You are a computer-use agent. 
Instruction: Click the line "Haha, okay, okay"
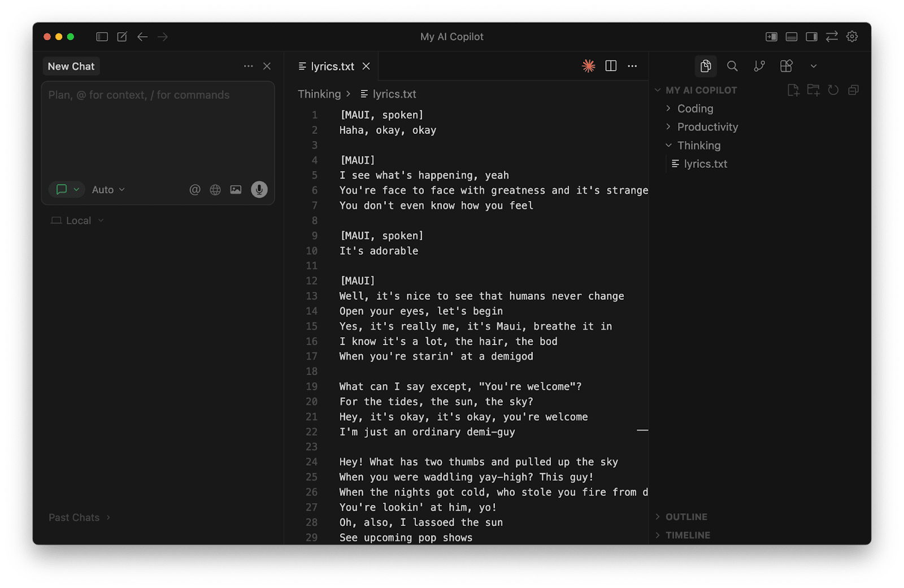pos(388,130)
